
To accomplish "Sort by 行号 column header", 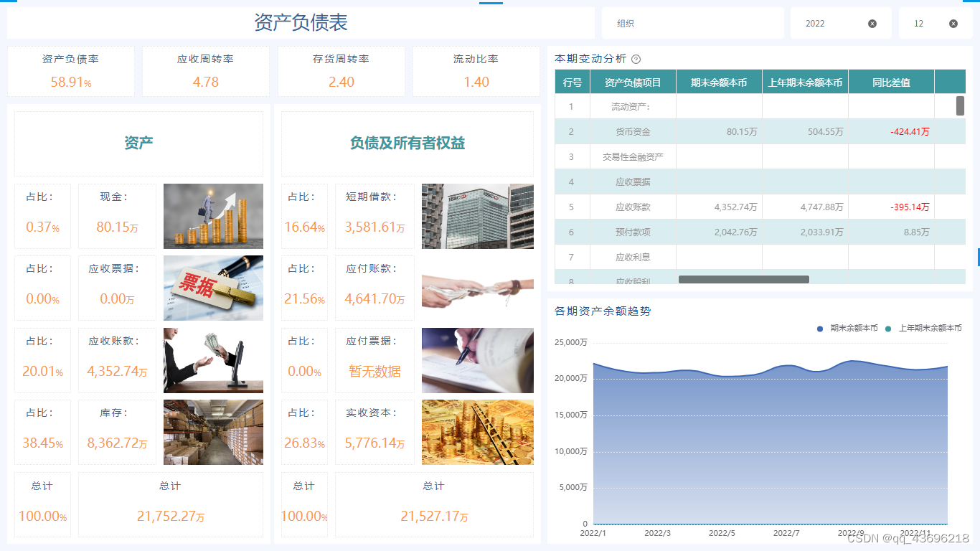I will (x=573, y=82).
